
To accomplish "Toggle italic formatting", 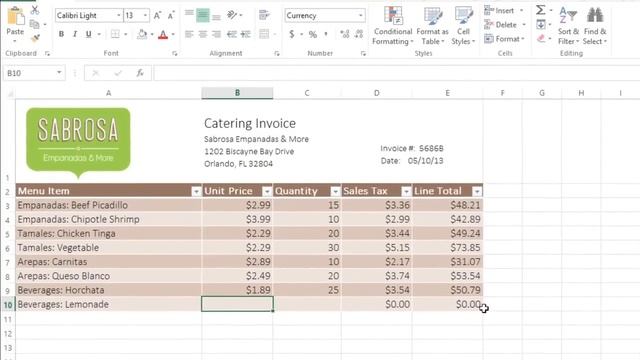I will pyautogui.click(x=75, y=34).
